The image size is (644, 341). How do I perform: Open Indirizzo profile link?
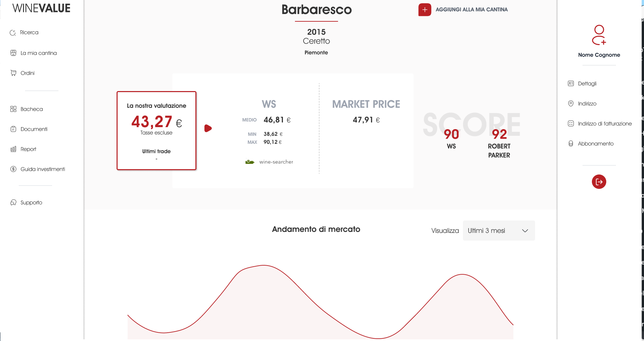[587, 103]
